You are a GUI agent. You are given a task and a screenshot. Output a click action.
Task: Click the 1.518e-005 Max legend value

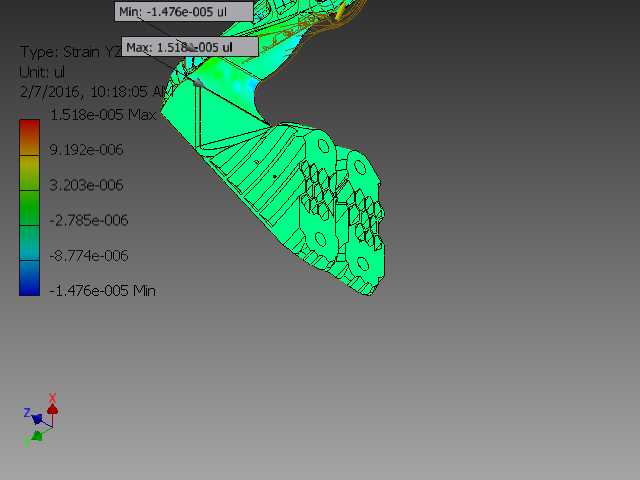(x=103, y=115)
